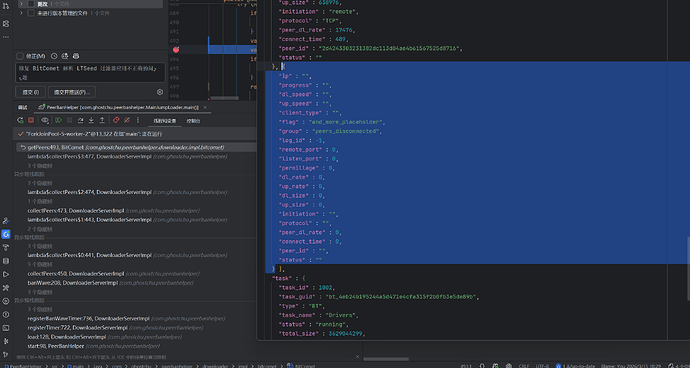Switch to the 调试 tab label
690x368 pixels.
coord(22,107)
